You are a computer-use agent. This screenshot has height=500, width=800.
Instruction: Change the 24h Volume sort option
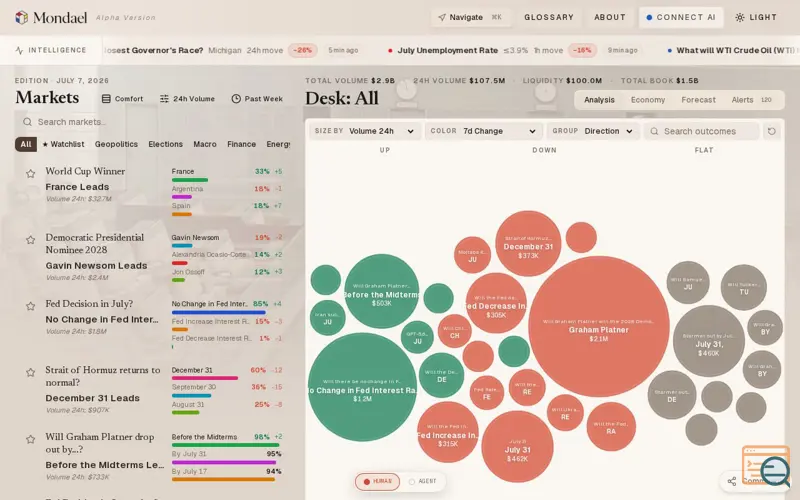tap(187, 99)
